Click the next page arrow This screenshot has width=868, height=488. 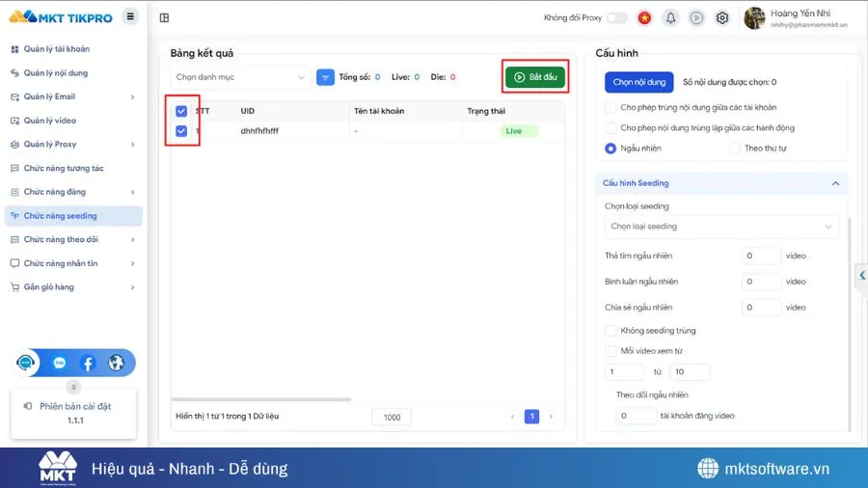pos(551,416)
